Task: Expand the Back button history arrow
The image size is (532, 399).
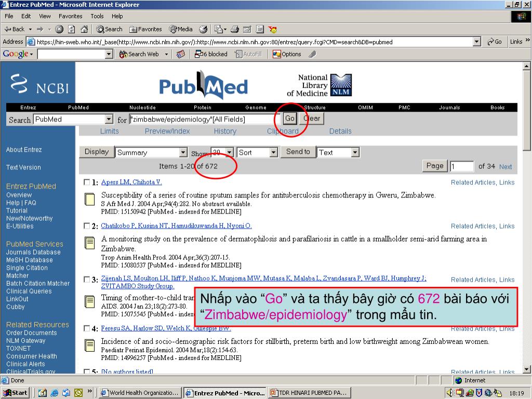Action: click(30, 29)
